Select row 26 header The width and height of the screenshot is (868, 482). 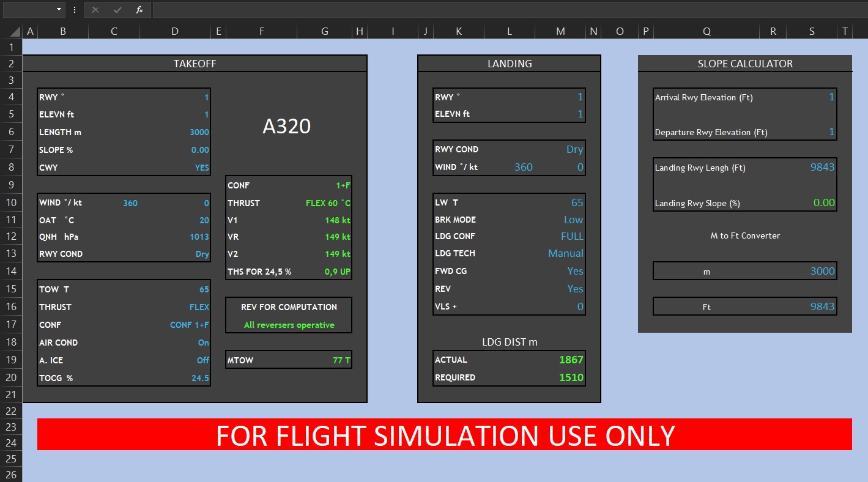click(11, 475)
